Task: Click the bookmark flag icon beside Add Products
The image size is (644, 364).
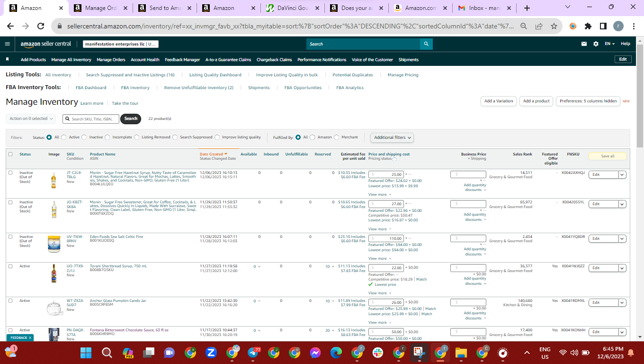Action: point(8,59)
